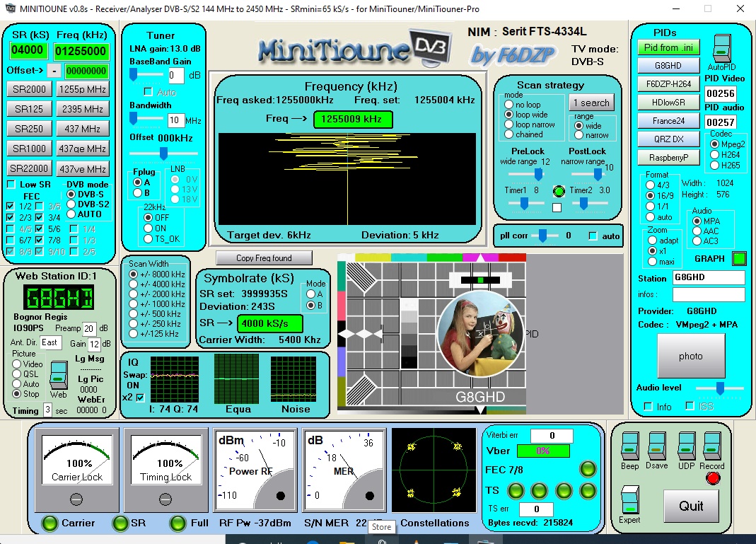
Task: Click the IQ scope graph
Action: pyautogui.click(x=175, y=379)
